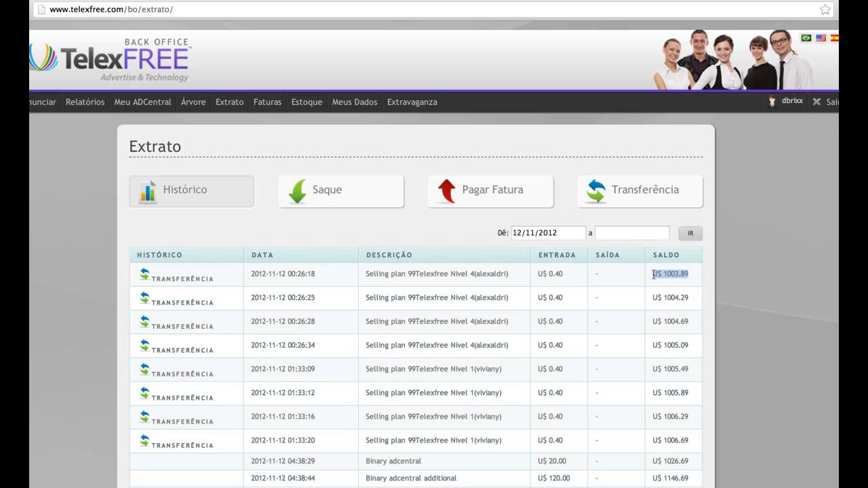Image resolution: width=868 pixels, height=488 pixels.
Task: Click the balance U$ 1146.69
Action: pos(671,478)
